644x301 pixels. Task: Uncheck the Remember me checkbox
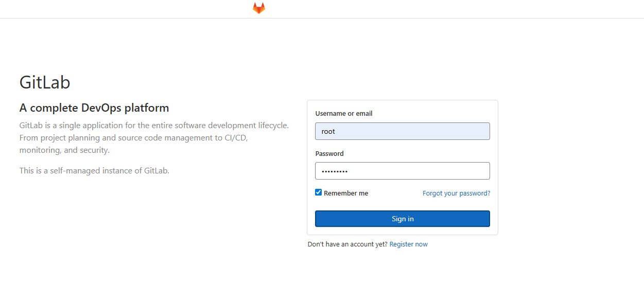click(319, 192)
